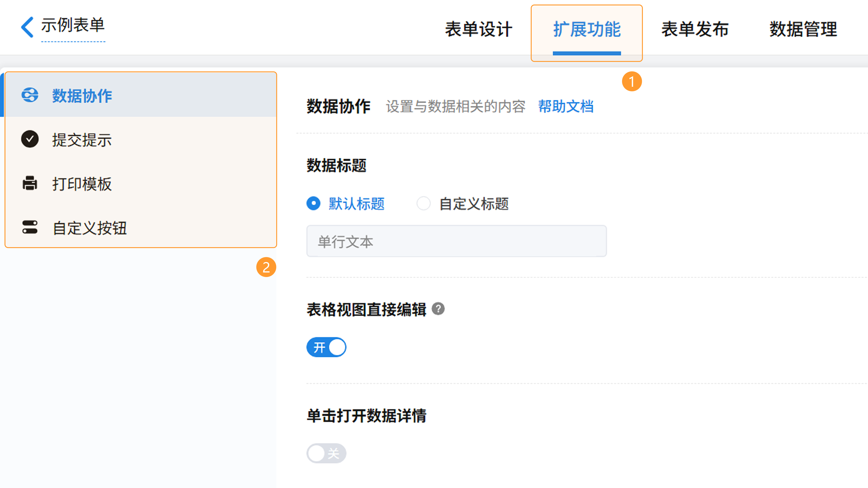
Task: Turn off 表格视图直接编辑 switch
Action: click(326, 347)
